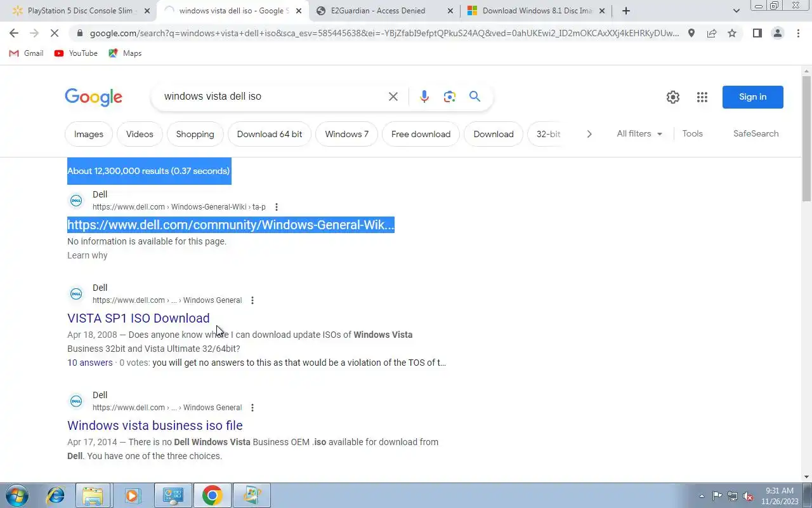Filter by Free download chip
Viewport: 812px width, 508px height.
click(x=421, y=134)
